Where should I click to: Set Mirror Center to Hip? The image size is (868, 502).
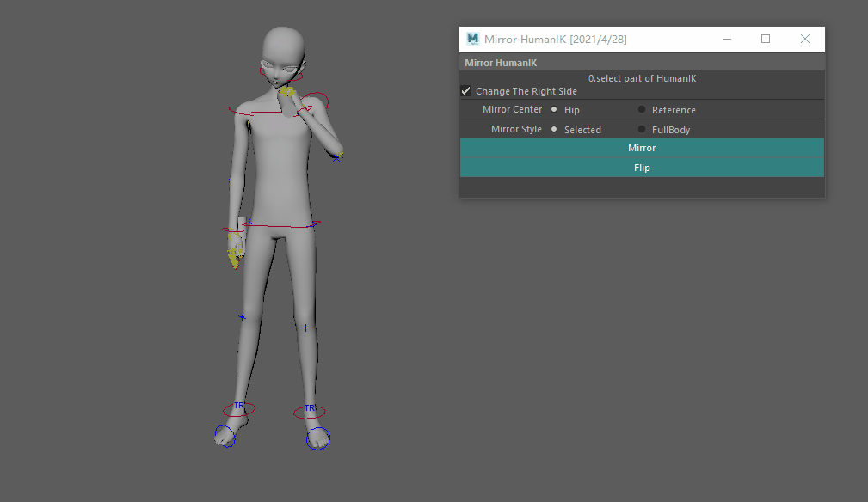[554, 110]
